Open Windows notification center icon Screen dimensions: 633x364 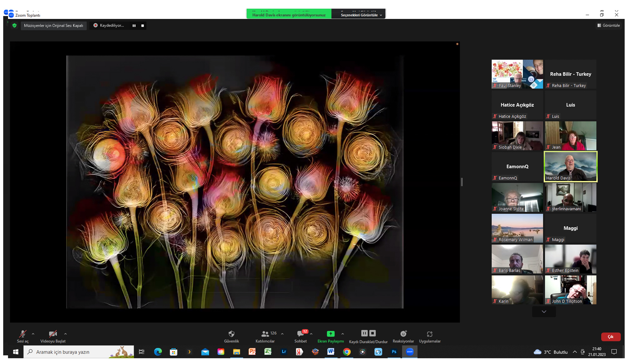point(614,352)
